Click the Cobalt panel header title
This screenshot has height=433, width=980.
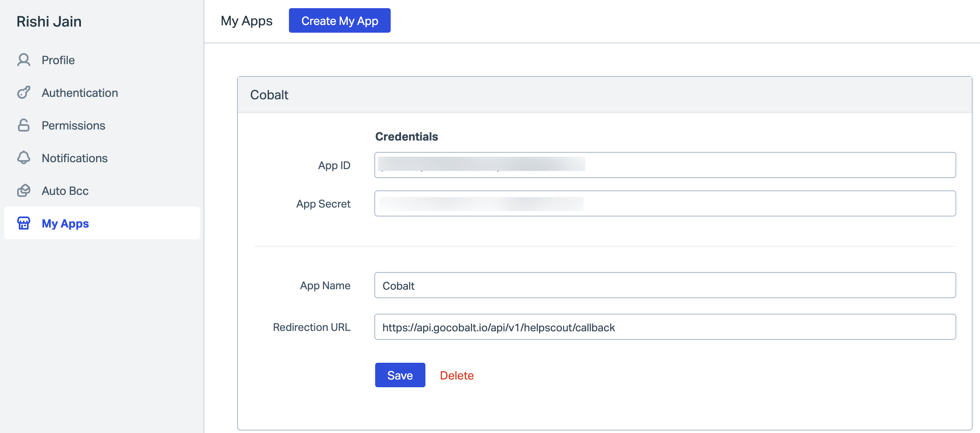(269, 95)
